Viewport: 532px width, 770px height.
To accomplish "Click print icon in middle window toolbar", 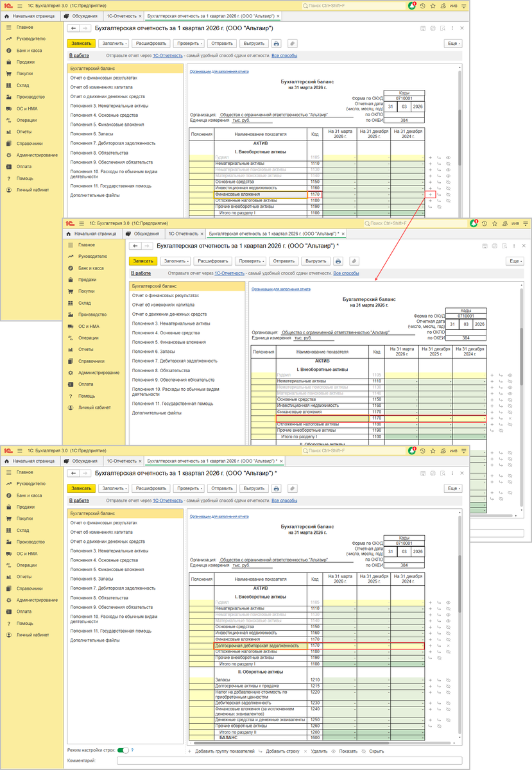I will (x=338, y=261).
